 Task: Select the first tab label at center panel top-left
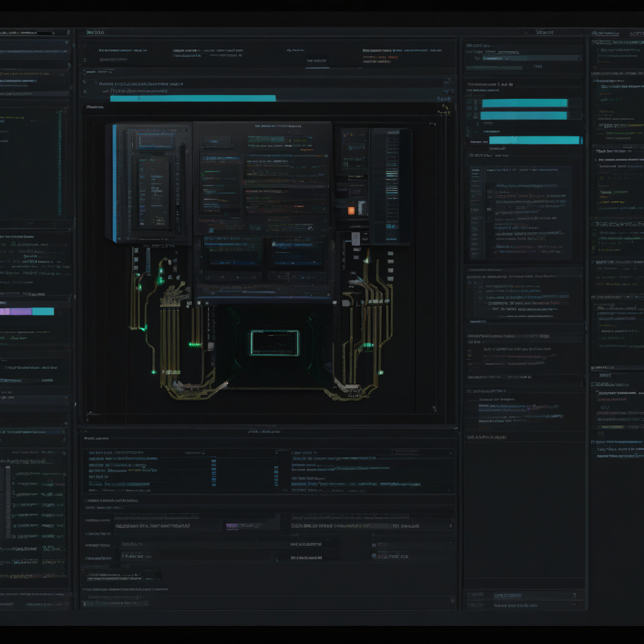pyautogui.click(x=96, y=33)
